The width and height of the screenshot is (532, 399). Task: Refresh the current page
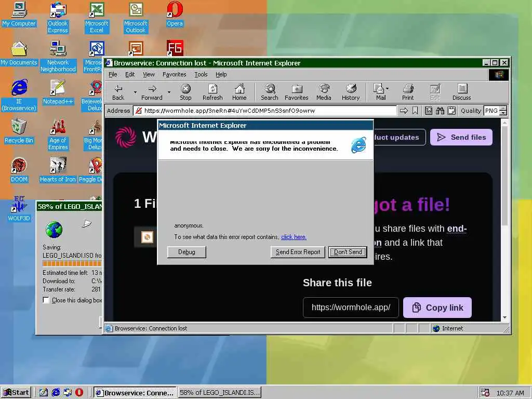coord(212,92)
